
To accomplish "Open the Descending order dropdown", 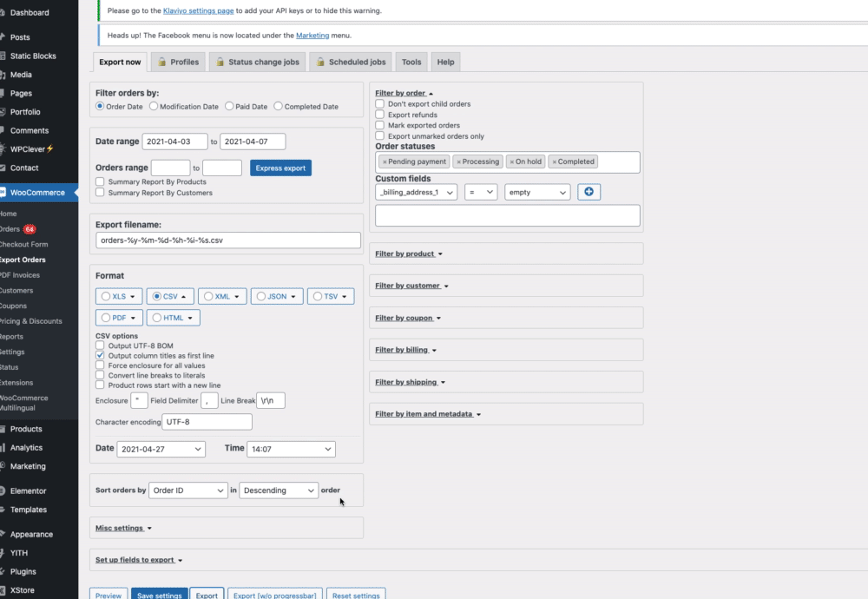I will 279,490.
